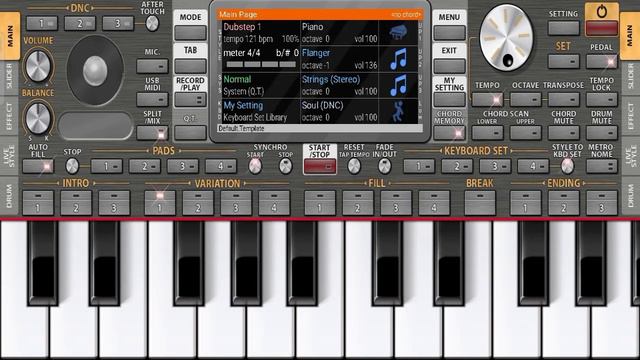Click the TRANSPOSE button
The image size is (640, 360).
click(x=563, y=100)
